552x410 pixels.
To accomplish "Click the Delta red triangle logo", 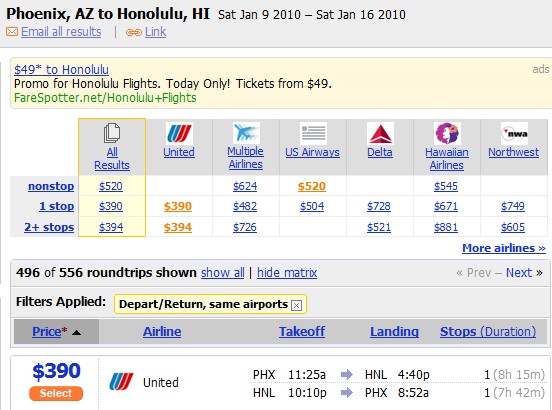I will click(x=380, y=134).
